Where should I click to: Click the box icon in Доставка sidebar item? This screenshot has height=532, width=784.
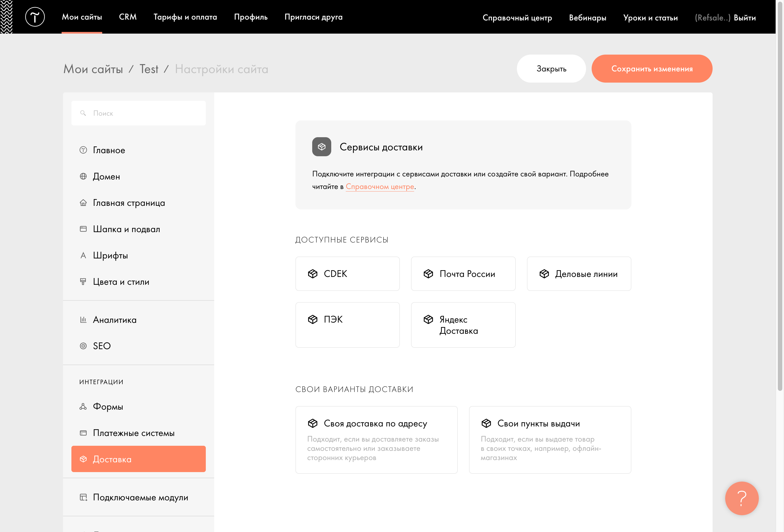point(83,459)
